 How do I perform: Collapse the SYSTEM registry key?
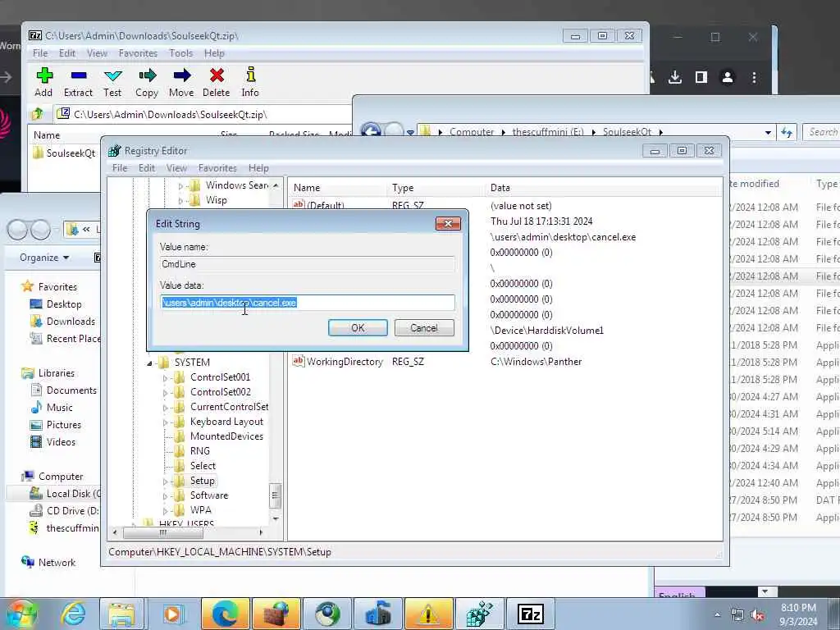(x=149, y=363)
